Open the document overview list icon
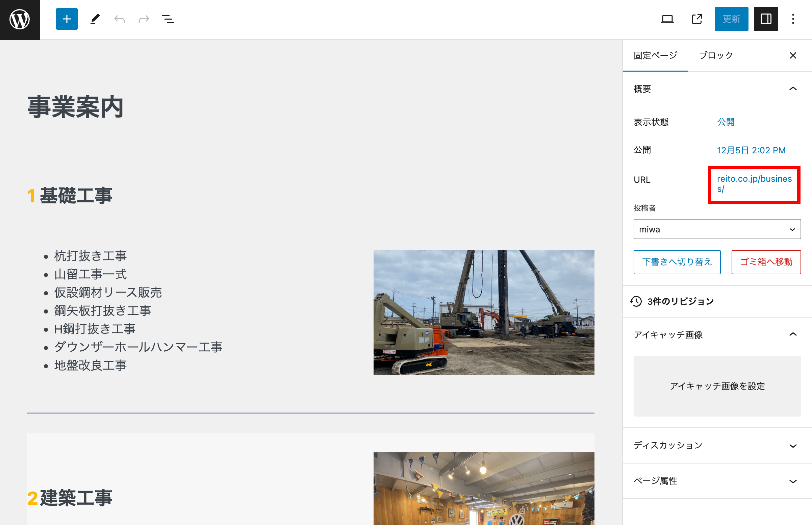Viewport: 812px width, 525px height. [x=168, y=19]
